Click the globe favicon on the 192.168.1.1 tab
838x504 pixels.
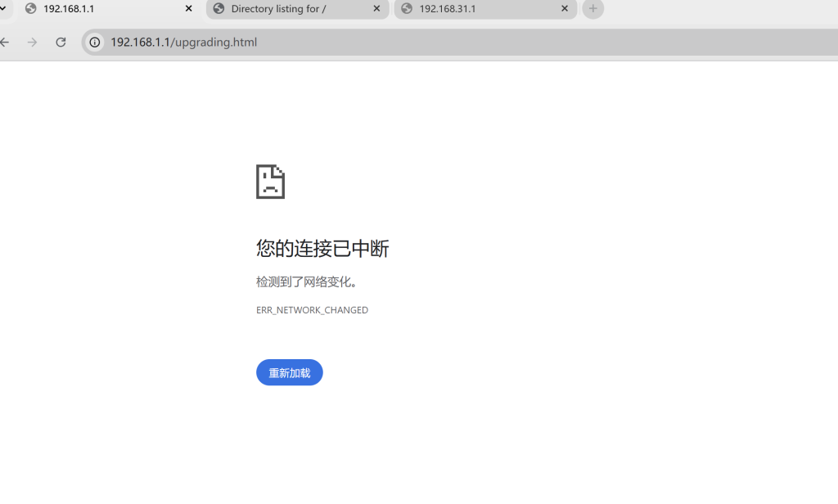click(31, 9)
